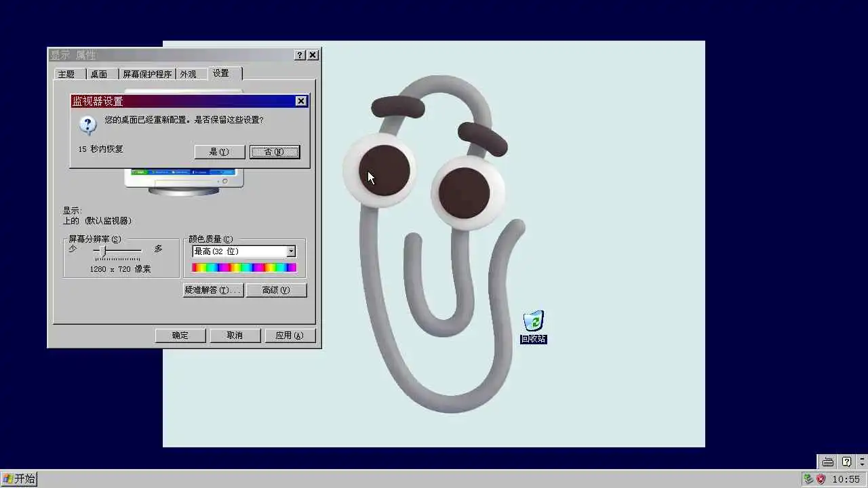Click 否(N) to revert display settings
This screenshot has height=488, width=868.
click(x=275, y=152)
